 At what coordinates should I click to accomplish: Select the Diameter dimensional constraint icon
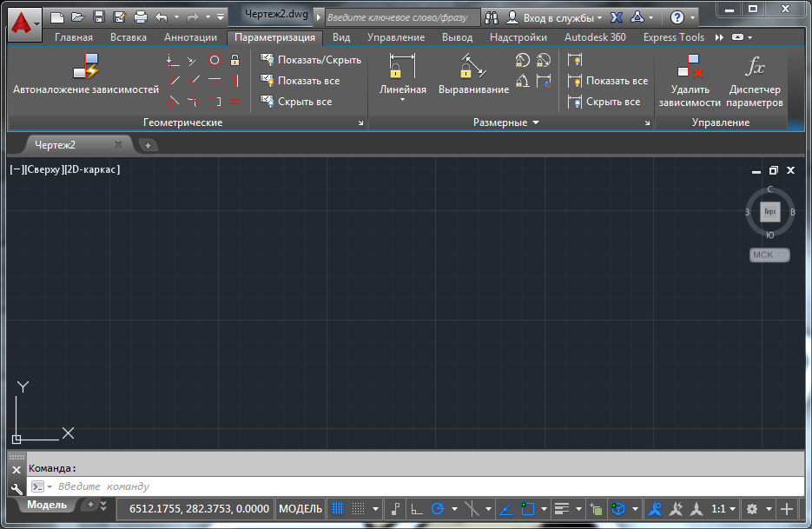click(x=544, y=60)
